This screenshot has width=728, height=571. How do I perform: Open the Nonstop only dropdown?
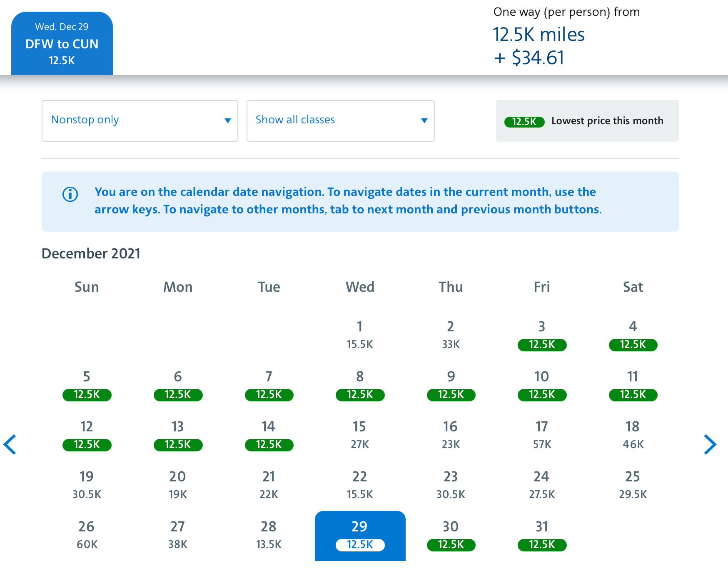click(x=140, y=120)
